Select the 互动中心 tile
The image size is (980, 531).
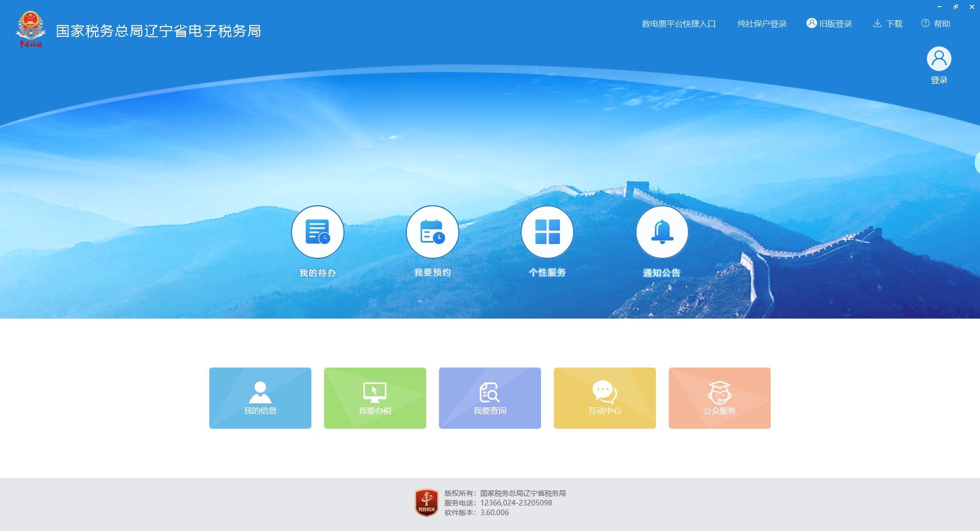(605, 398)
